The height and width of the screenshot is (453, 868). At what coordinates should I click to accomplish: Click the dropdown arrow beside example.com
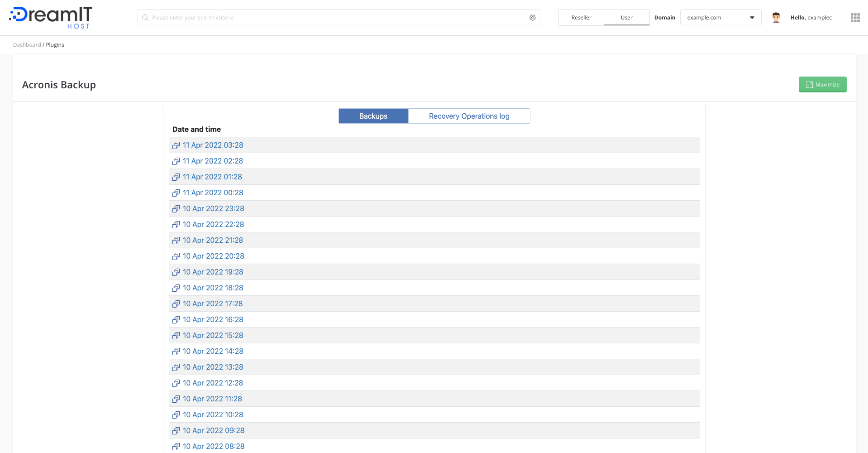coord(753,17)
